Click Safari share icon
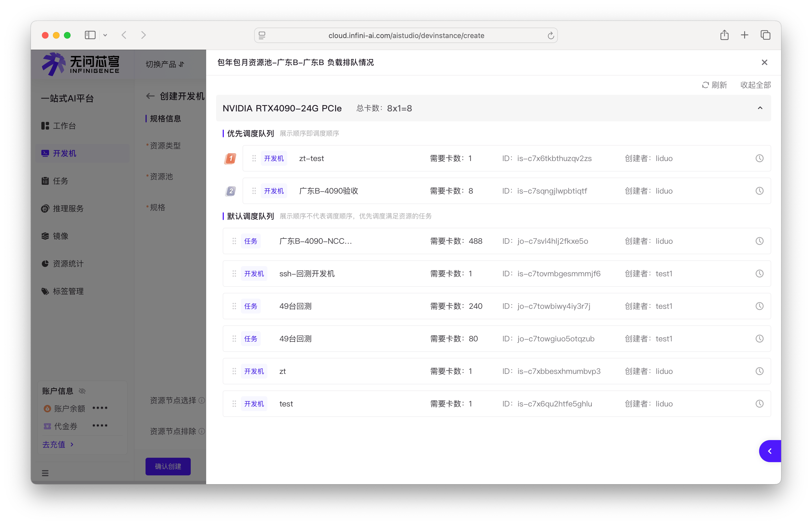 [x=724, y=35]
